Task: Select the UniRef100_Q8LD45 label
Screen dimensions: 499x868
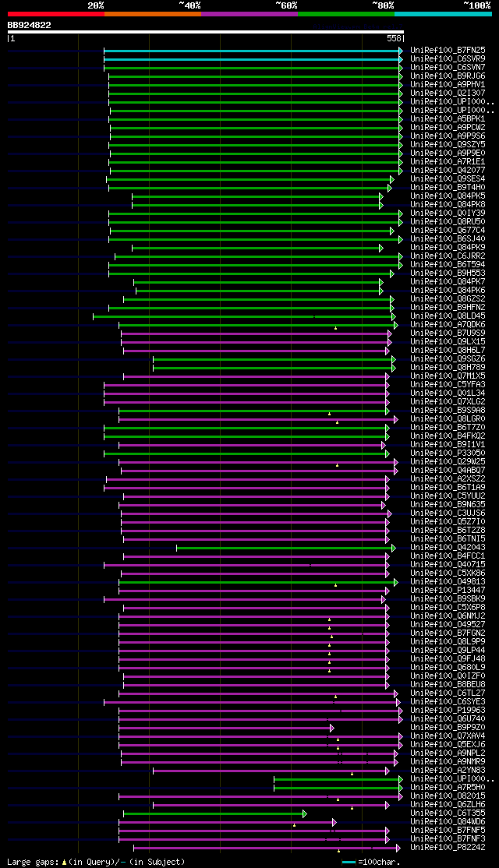Action: pyautogui.click(x=448, y=316)
